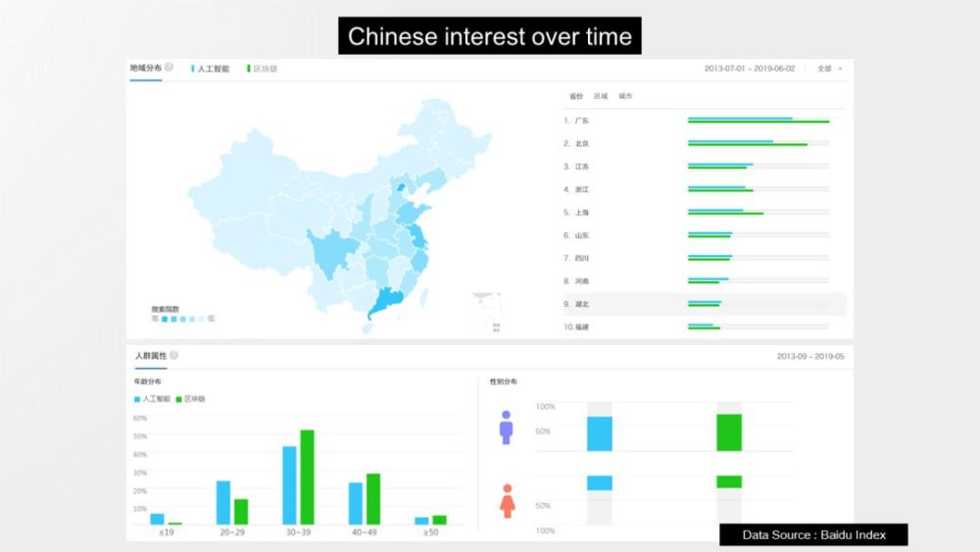Open the 人群属性 help question-mark icon
The width and height of the screenshot is (980, 552).
(173, 355)
